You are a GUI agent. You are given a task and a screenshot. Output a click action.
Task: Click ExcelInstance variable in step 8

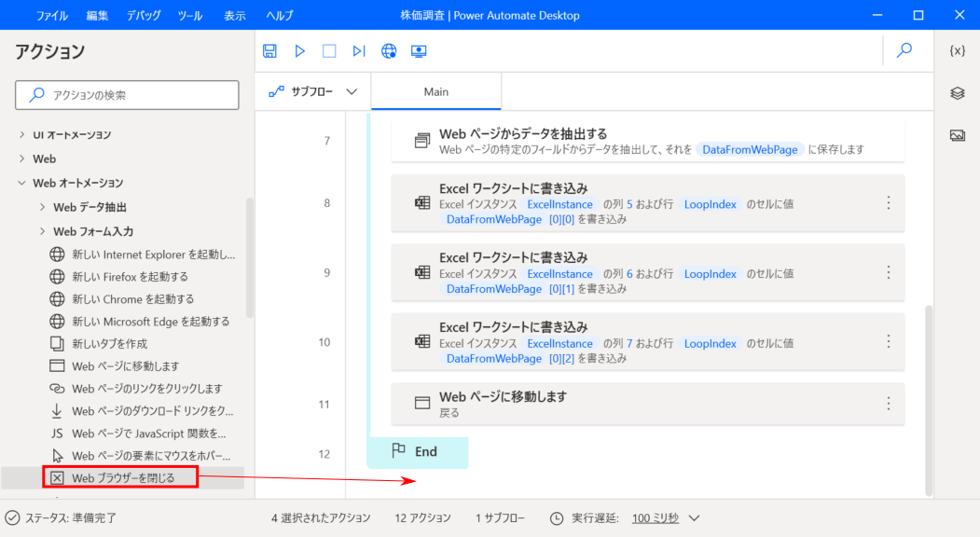(559, 204)
